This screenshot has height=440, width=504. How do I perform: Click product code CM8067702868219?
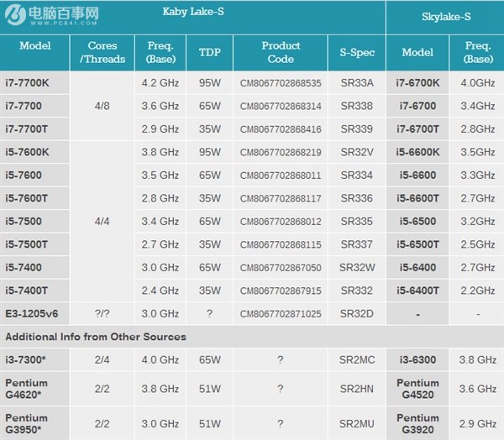281,152
